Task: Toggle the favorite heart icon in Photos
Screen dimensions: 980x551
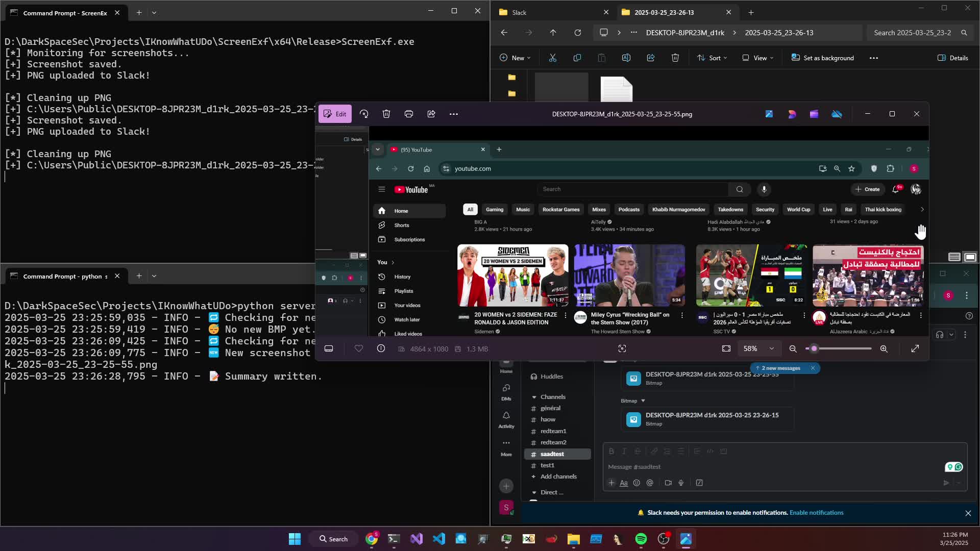Action: (x=359, y=348)
